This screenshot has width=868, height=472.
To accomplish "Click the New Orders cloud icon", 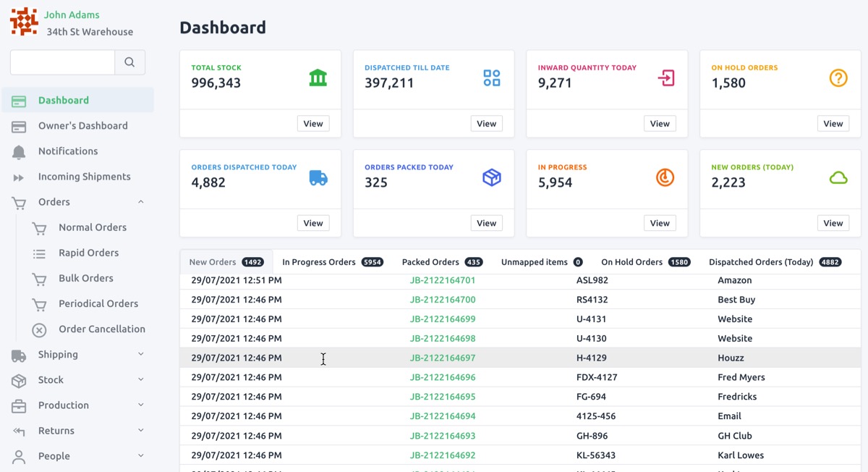I will [x=838, y=177].
